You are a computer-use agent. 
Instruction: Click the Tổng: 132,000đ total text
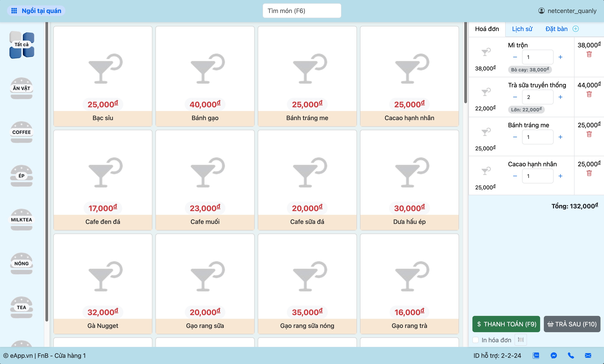574,206
